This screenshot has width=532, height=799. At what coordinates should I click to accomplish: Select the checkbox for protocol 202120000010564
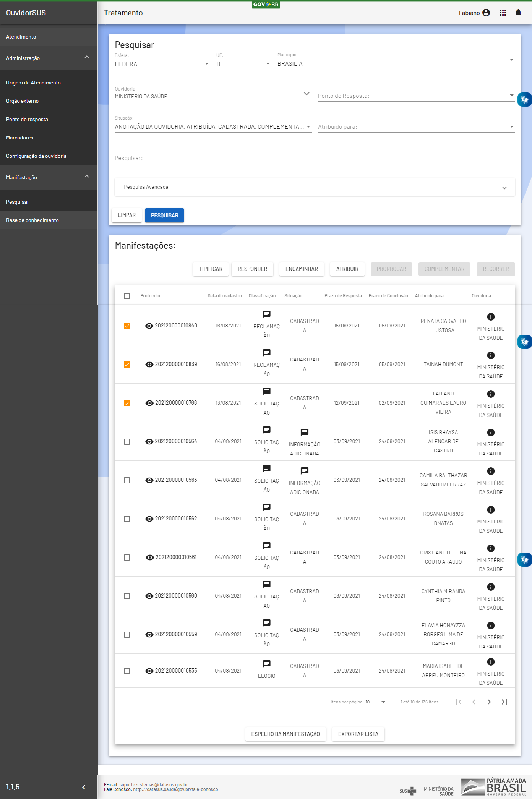[127, 442]
